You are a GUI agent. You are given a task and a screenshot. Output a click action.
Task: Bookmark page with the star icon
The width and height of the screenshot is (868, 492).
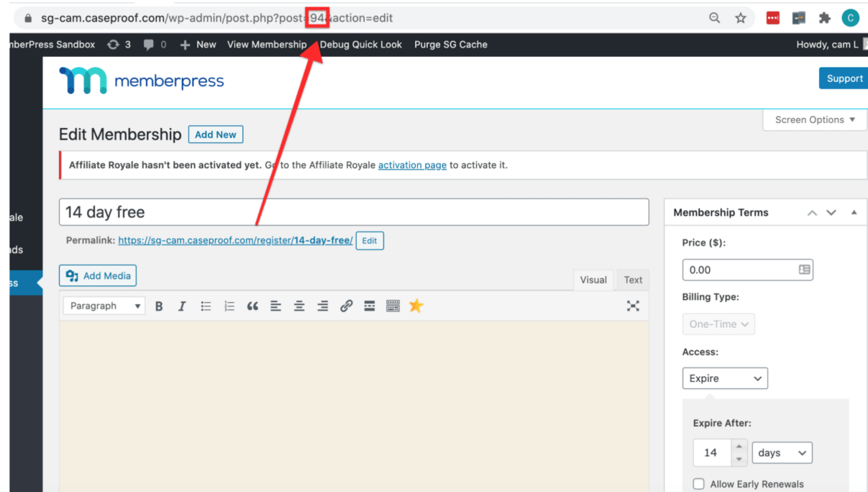pyautogui.click(x=741, y=18)
